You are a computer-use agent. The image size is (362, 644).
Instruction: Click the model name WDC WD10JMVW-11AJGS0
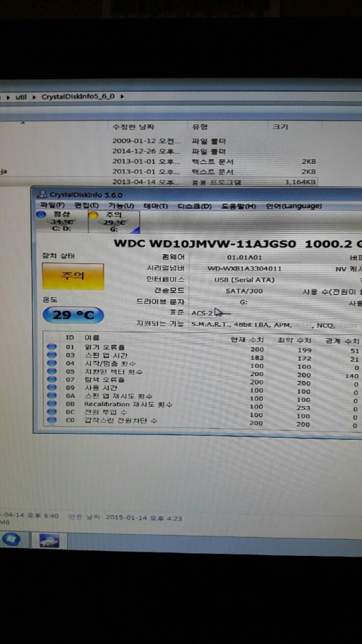[205, 243]
